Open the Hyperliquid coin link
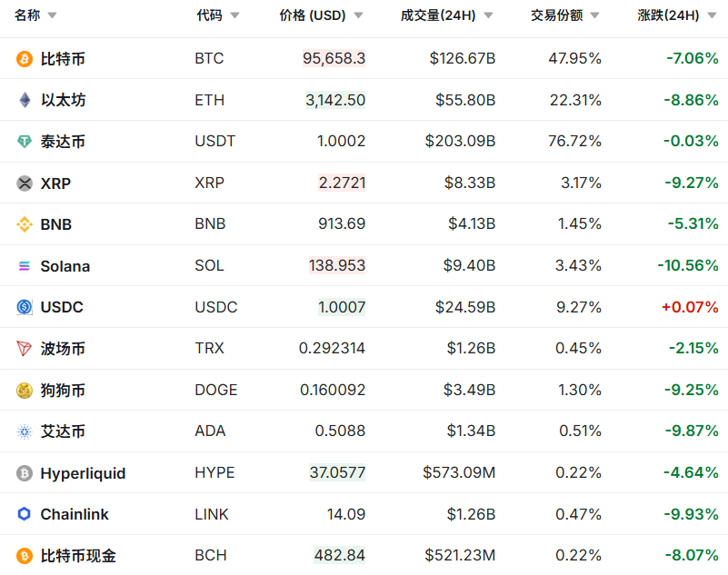Screen dimensions: 728x575 pos(83,473)
